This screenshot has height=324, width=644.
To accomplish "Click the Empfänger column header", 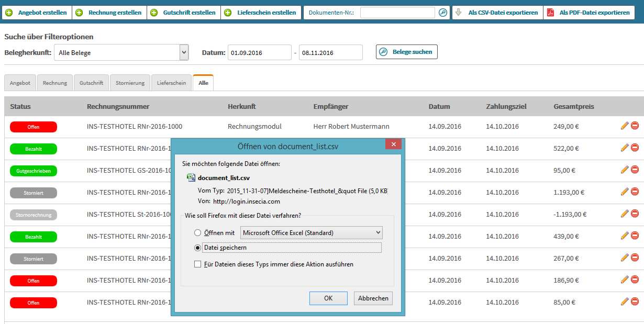I will [x=331, y=106].
